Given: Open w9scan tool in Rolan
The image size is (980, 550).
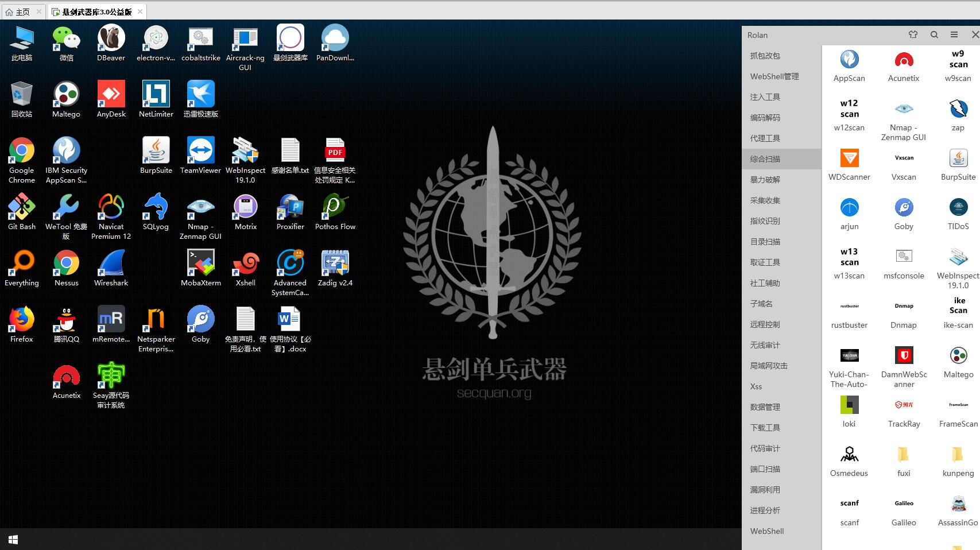Looking at the screenshot, I should click(x=958, y=66).
